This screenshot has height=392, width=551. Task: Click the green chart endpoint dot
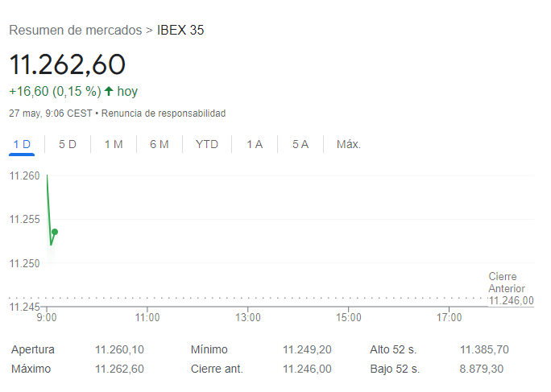coord(55,232)
